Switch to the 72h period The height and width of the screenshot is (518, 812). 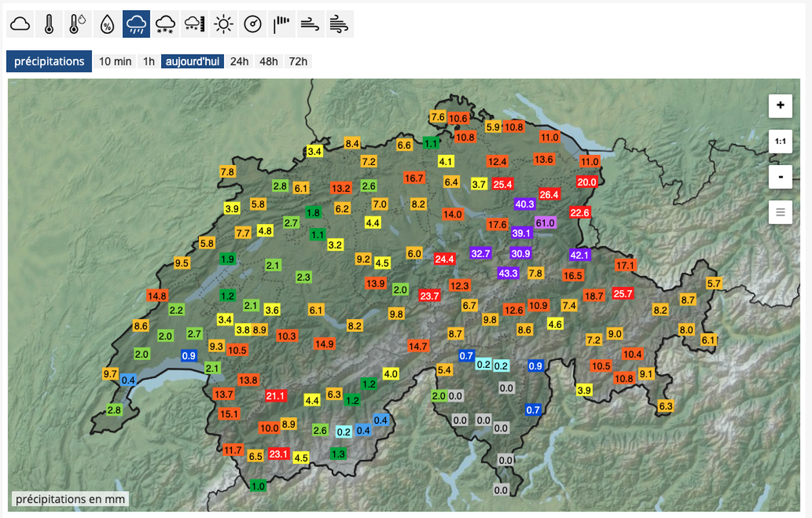pos(298,62)
